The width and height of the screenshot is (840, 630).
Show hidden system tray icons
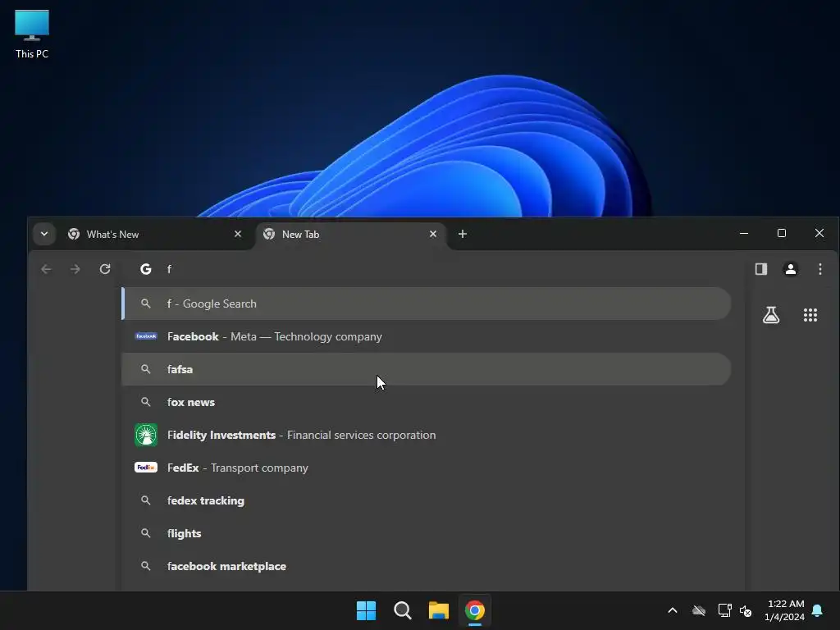coord(673,610)
